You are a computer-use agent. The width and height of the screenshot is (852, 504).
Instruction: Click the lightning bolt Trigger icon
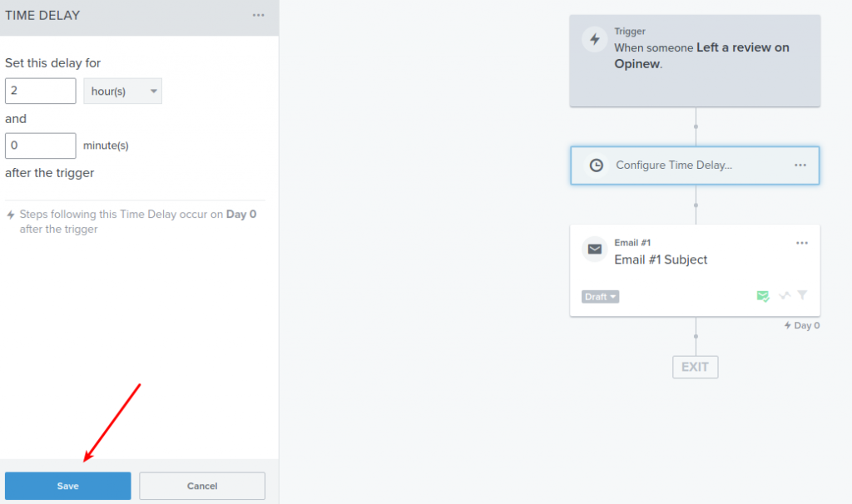tap(594, 39)
